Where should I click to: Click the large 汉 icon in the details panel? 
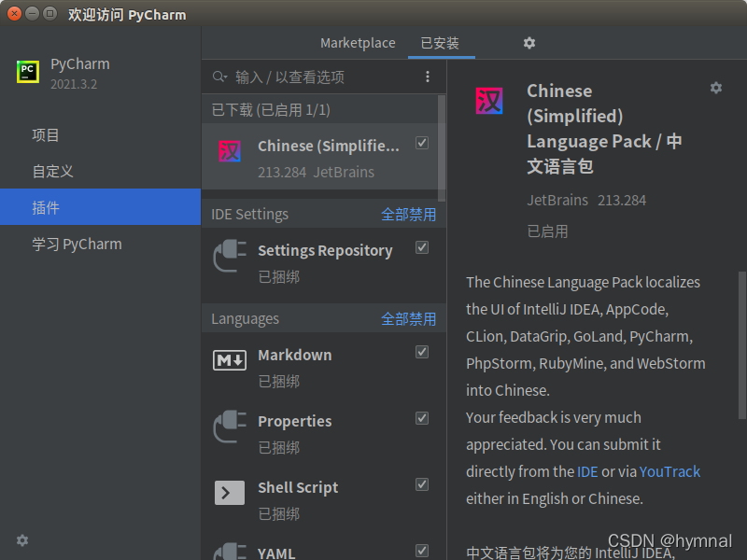coord(489,101)
